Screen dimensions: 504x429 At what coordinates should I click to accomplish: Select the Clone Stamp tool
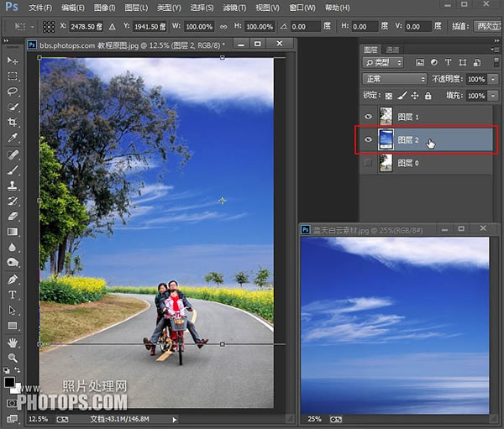click(x=13, y=186)
